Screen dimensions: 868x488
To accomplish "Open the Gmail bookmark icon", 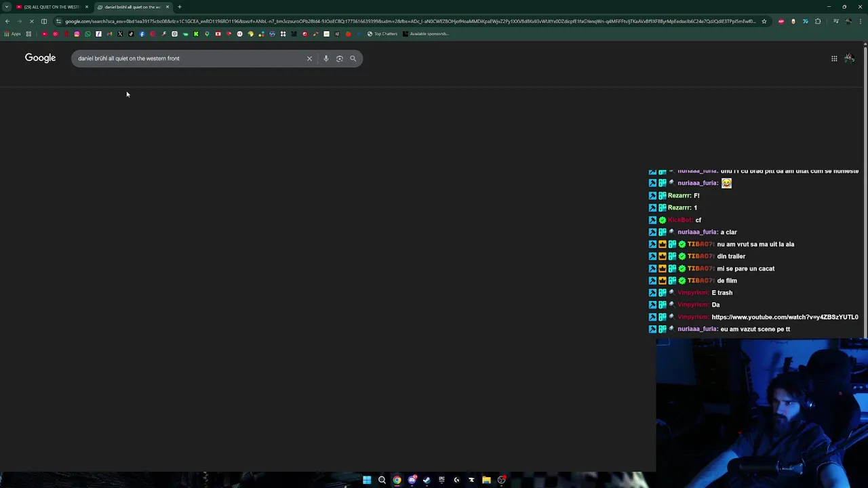I will pos(109,34).
